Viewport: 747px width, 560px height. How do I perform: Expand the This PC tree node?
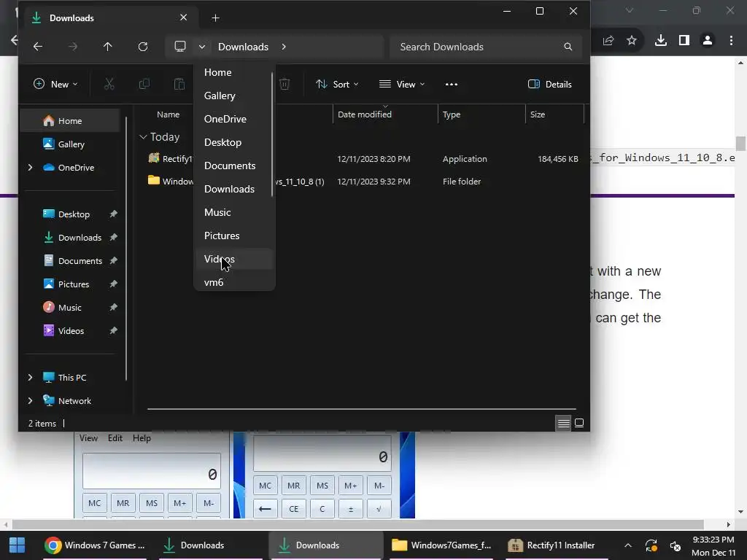tap(30, 378)
